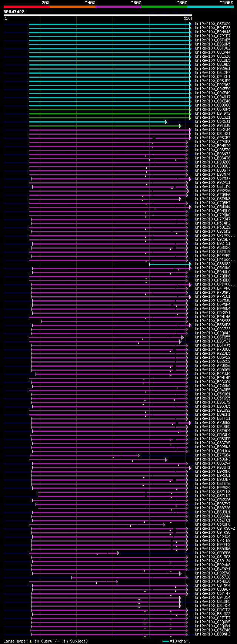Select label UniRef100_Q39134
237x644 pixels.
tap(213, 561)
